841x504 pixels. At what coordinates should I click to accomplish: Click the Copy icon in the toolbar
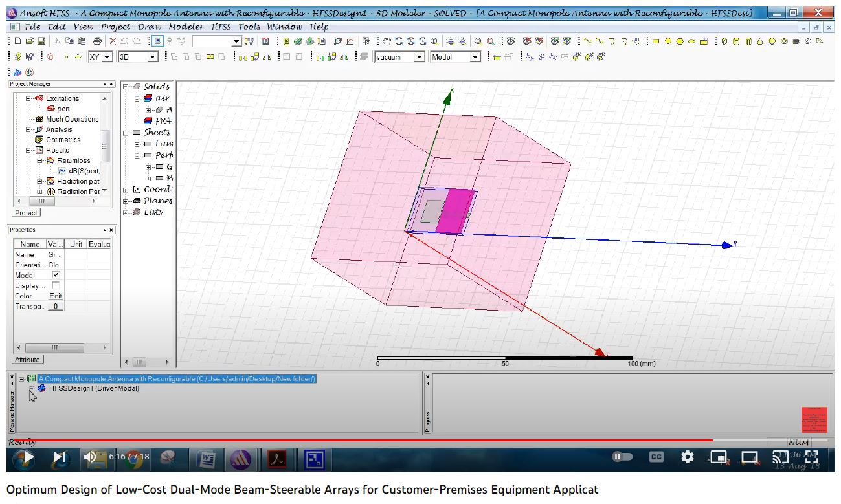tap(70, 41)
